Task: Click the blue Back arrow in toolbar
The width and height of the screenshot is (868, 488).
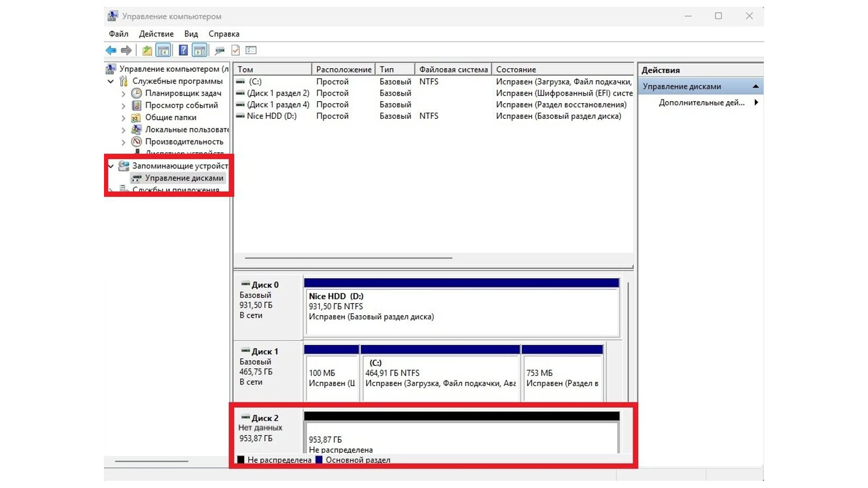Action: click(x=111, y=50)
